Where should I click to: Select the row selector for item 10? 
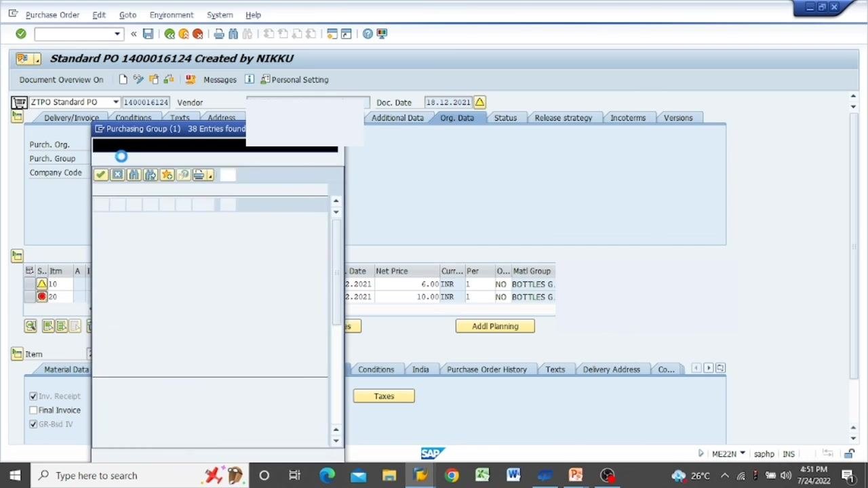(30, 284)
